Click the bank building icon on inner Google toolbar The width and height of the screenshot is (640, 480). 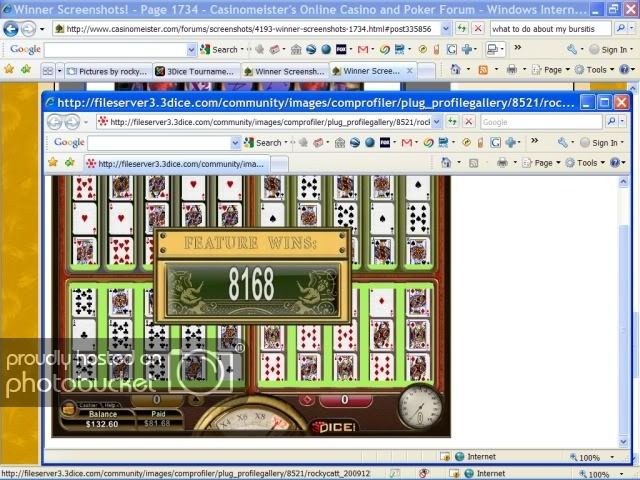coord(340,142)
